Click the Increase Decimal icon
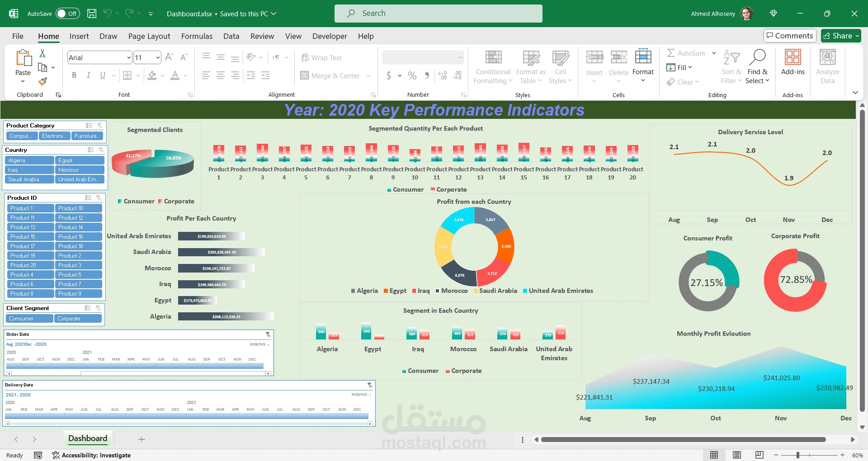 coord(443,75)
